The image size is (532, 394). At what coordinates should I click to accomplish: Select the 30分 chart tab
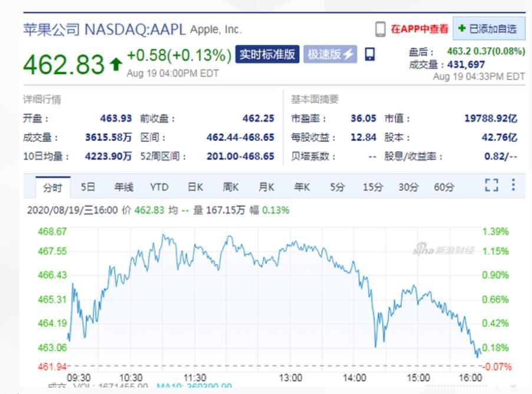[x=408, y=187]
